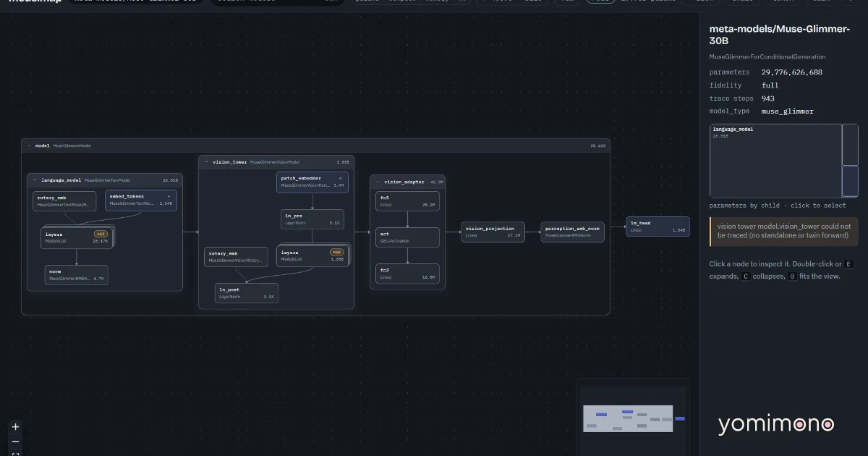Click the x62 repeat badge on layers
This screenshot has width=868, height=456.
100,234
